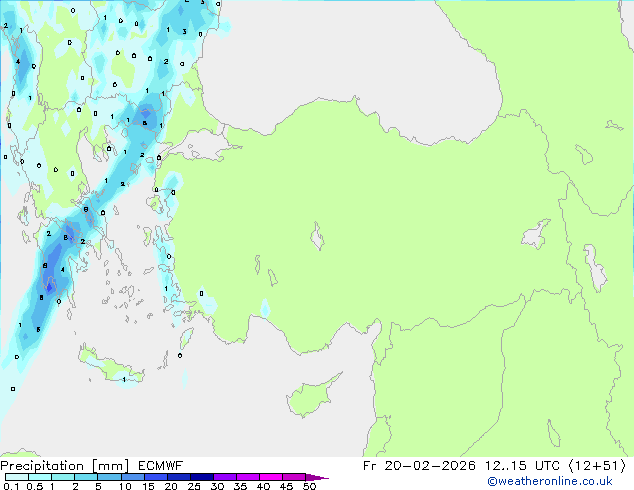Pick the 15–20 mm blue legend swatch
The height and width of the screenshot is (490, 634).
(x=156, y=477)
